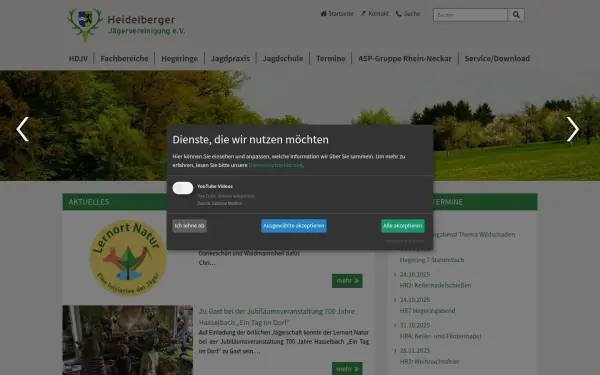Click the TERMINE section header
This screenshot has height=375, width=600.
[448, 202]
